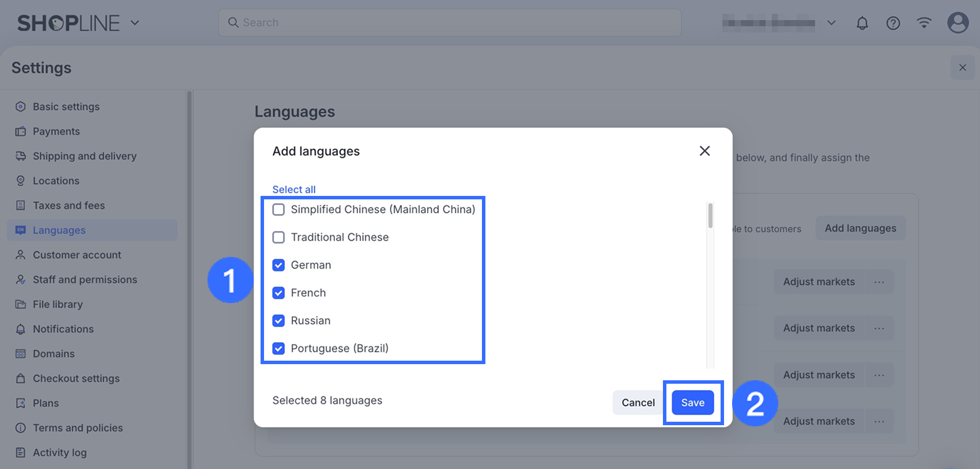Click the Payments sidebar icon
Image resolution: width=980 pixels, height=469 pixels.
pos(21,131)
